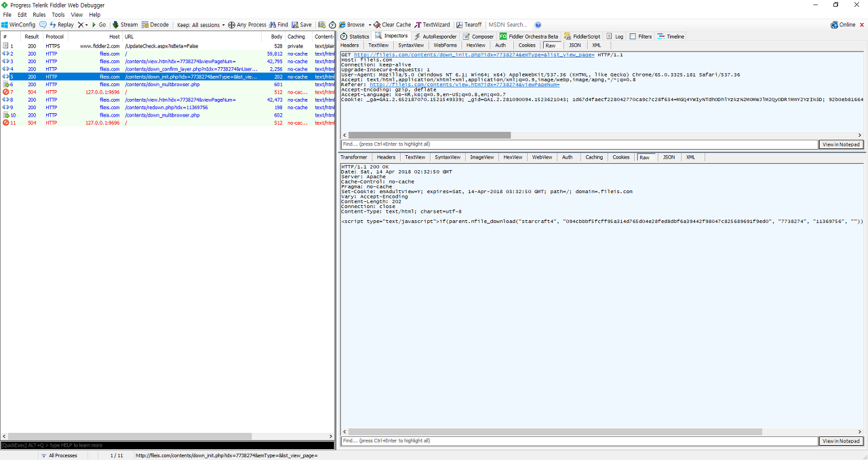Open the Rules menu

(x=39, y=14)
